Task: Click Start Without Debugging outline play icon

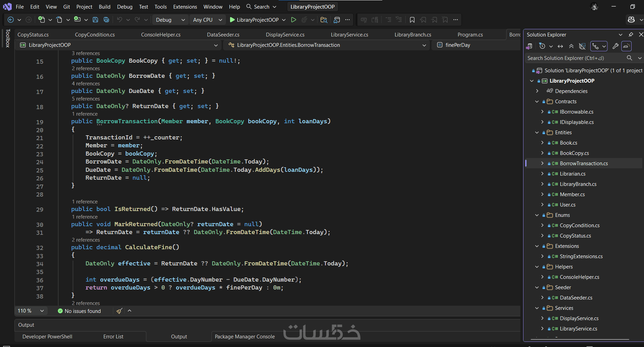Action: click(x=293, y=20)
